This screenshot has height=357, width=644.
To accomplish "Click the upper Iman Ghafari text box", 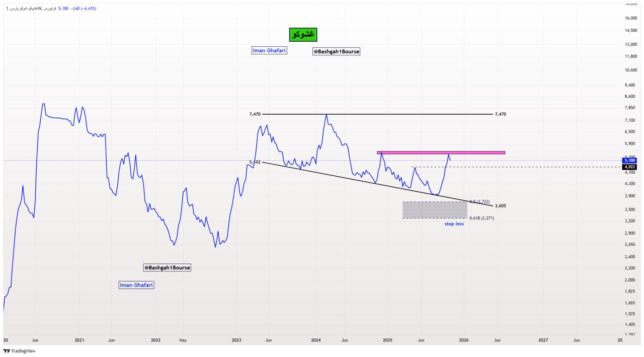I will pyautogui.click(x=269, y=50).
